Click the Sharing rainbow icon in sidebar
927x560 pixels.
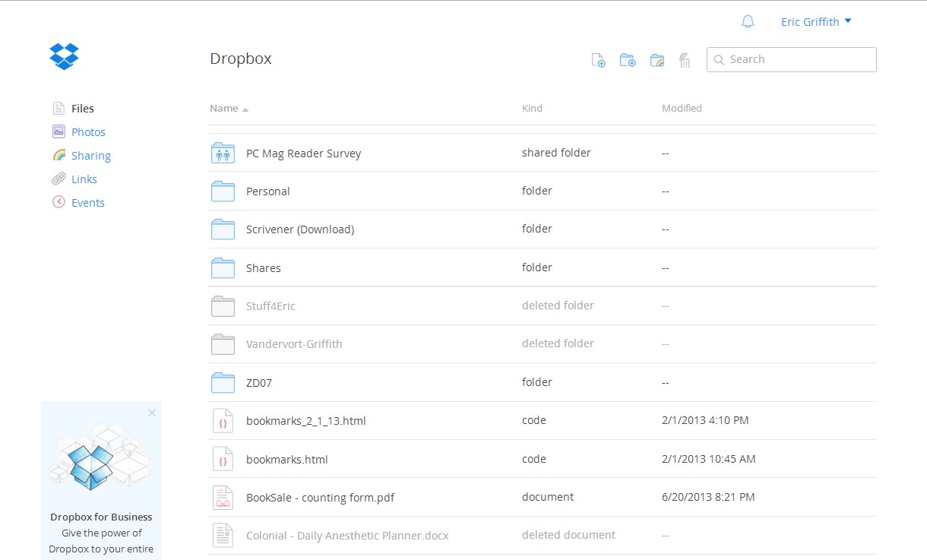59,155
